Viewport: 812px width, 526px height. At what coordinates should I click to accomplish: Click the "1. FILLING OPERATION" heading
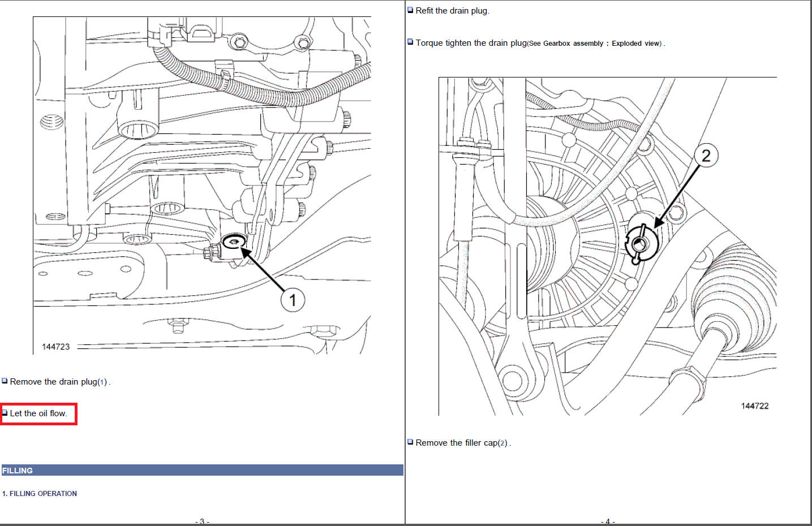pyautogui.click(x=40, y=494)
